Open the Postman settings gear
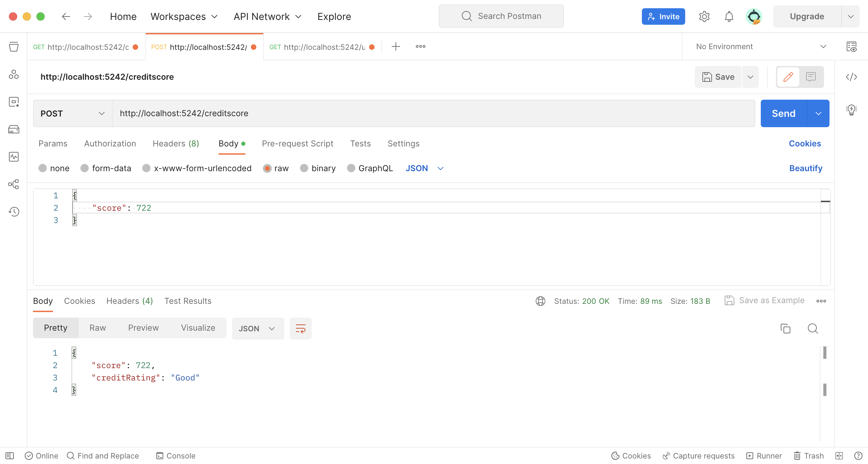 (x=704, y=16)
